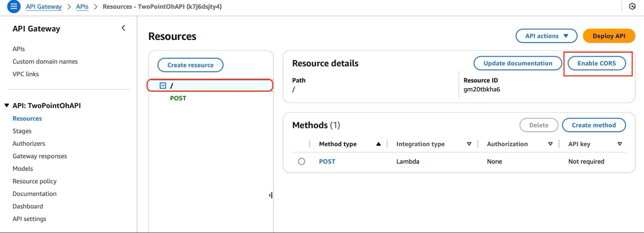Image resolution: width=644 pixels, height=233 pixels.
Task: Open Resource policy in sidebar
Action: pyautogui.click(x=34, y=181)
